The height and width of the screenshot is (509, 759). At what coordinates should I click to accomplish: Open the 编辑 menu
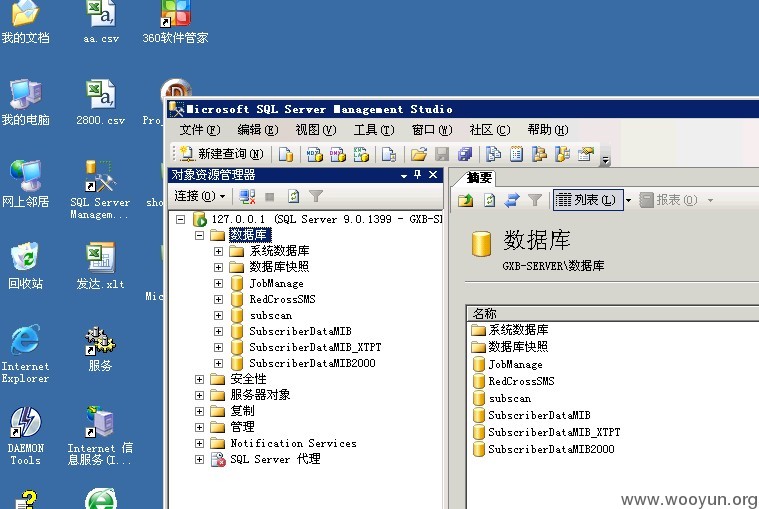point(258,130)
